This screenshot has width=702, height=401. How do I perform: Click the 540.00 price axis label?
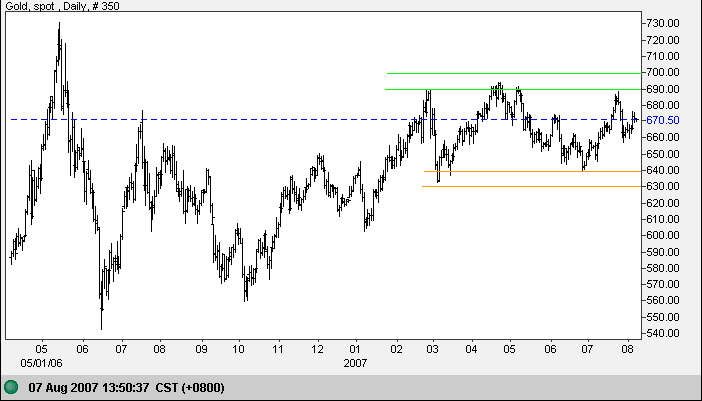[663, 333]
